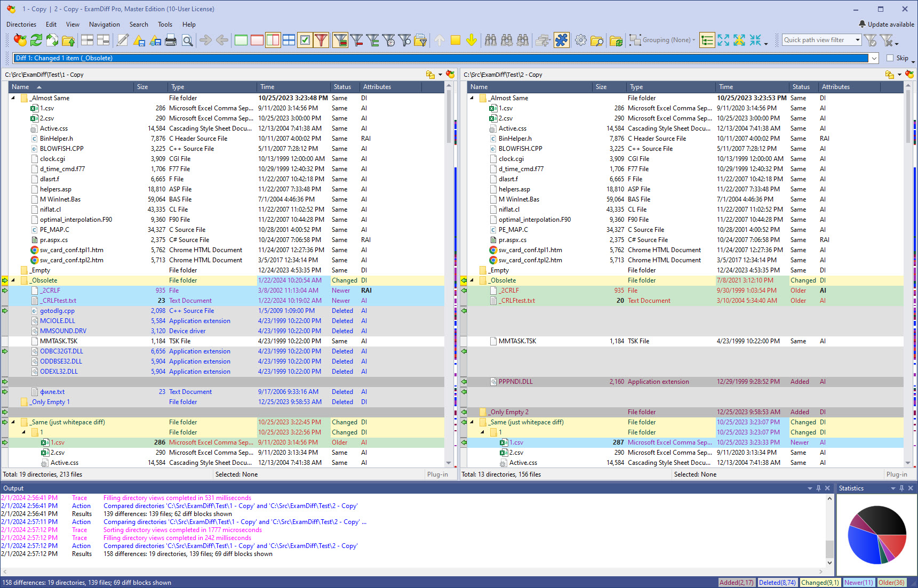
Task: Open Options with the gear icon
Action: click(x=581, y=40)
